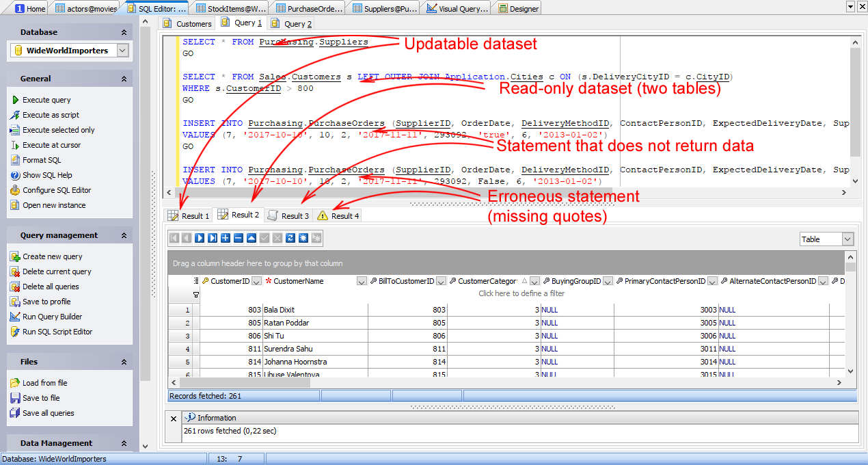The image size is (868, 465).
Task: Insert new record with plus button
Action: (x=226, y=238)
